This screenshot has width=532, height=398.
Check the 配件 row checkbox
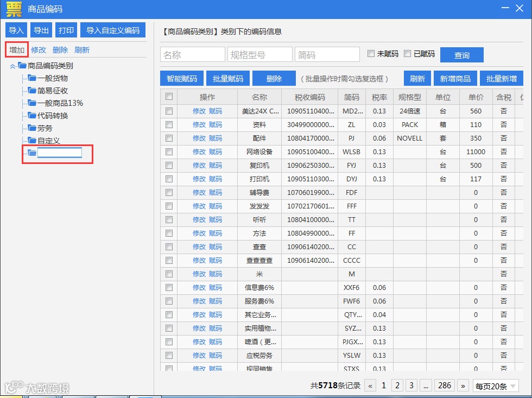click(169, 138)
